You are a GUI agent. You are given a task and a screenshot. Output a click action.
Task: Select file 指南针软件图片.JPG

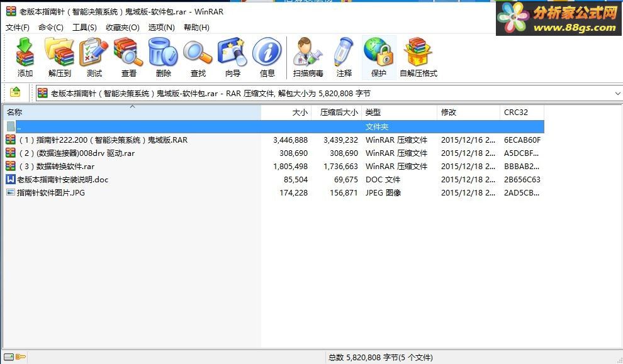[x=50, y=192]
